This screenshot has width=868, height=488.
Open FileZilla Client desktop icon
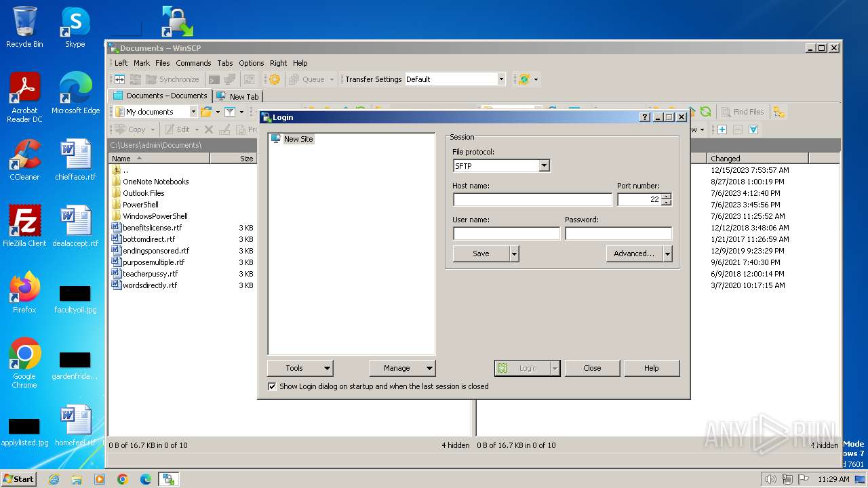pos(24,226)
